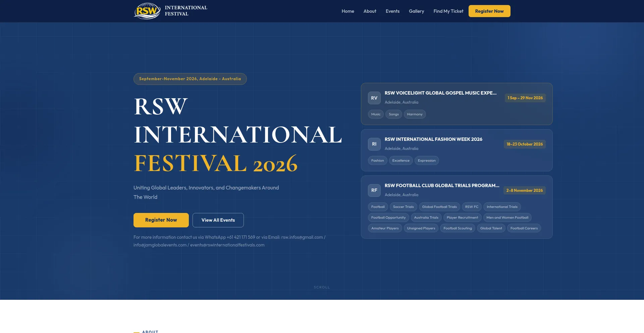
Task: Select the Fashion tag
Action: click(x=377, y=161)
